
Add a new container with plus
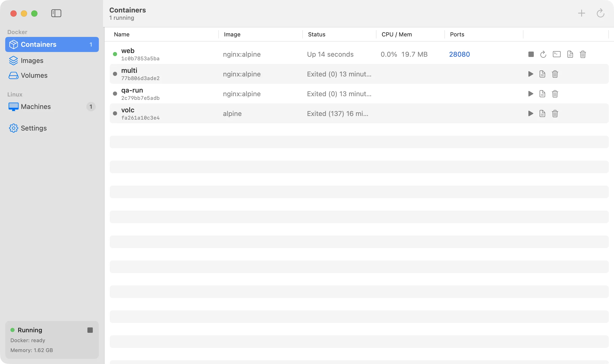(581, 13)
